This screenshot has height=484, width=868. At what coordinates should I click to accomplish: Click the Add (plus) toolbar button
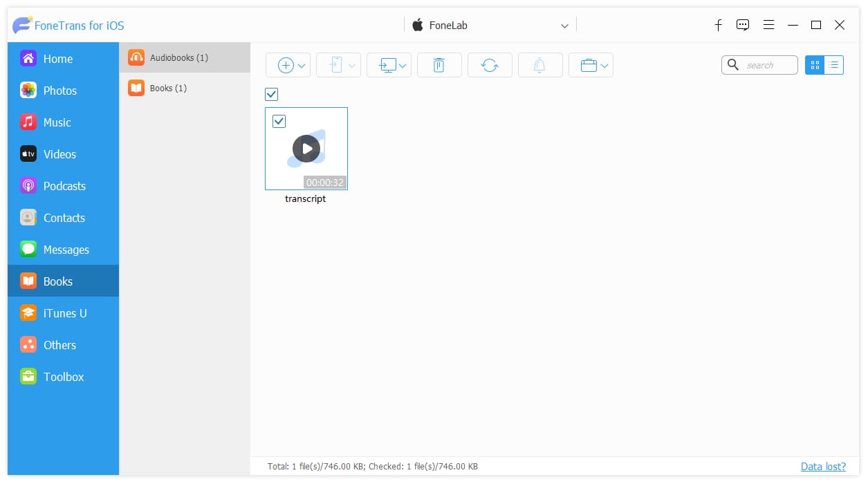(286, 65)
